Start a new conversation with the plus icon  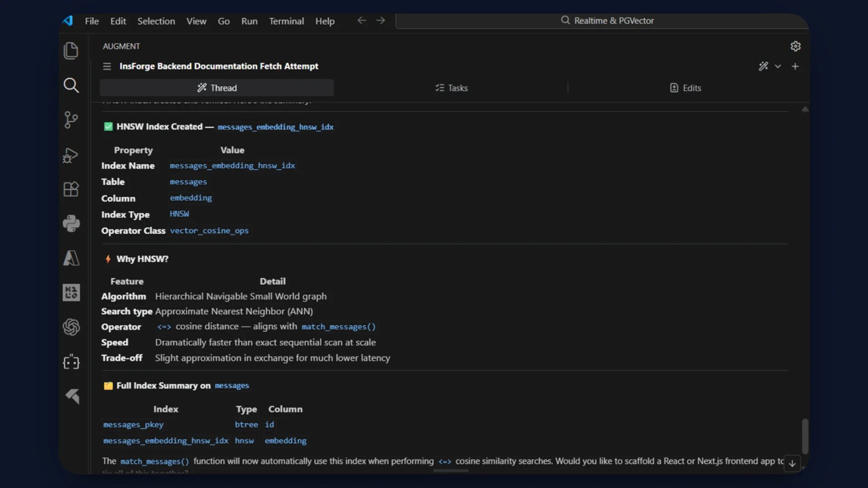[795, 66]
